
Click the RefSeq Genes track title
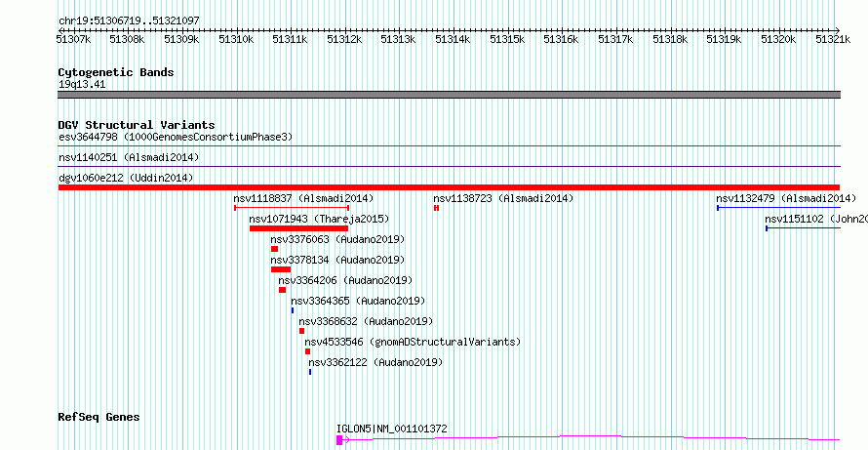99,417
